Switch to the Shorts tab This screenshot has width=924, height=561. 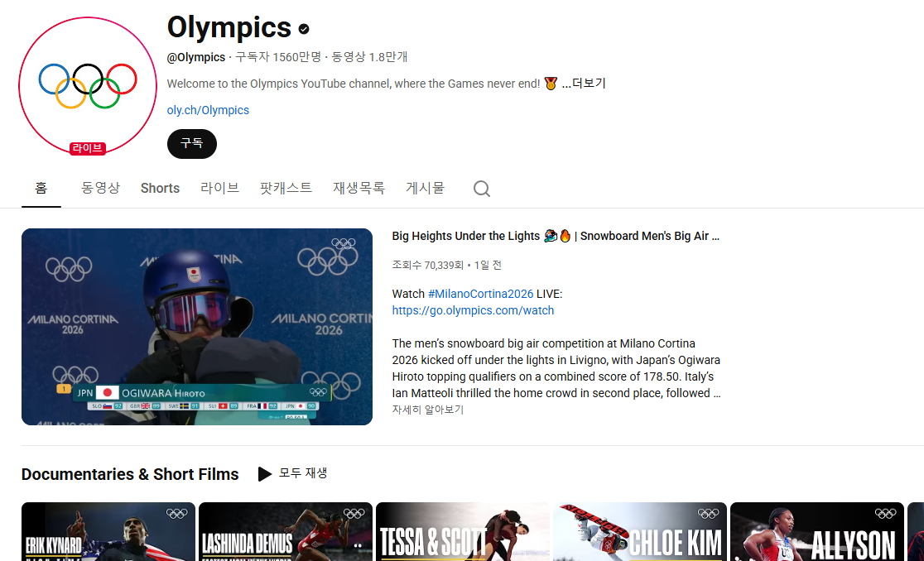[x=160, y=188]
